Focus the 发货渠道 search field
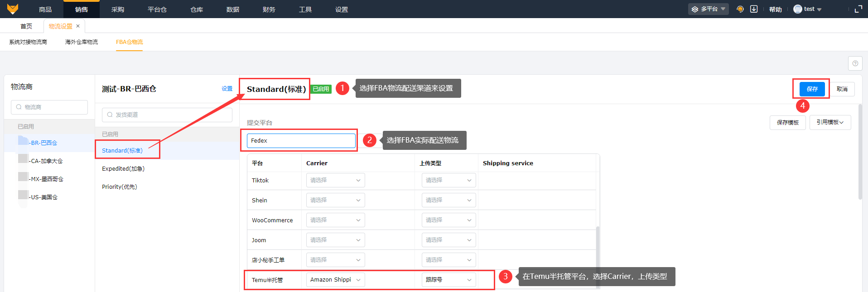The height and width of the screenshot is (292, 868). point(167,115)
